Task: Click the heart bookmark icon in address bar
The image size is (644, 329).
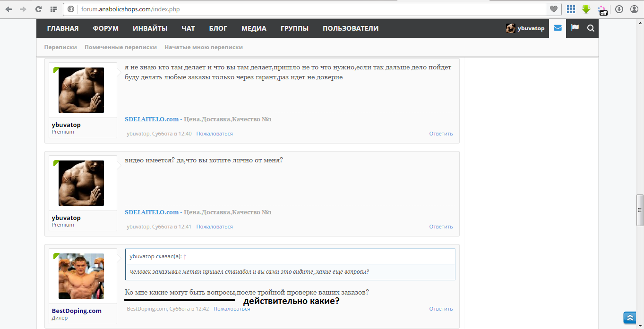Action: click(553, 9)
